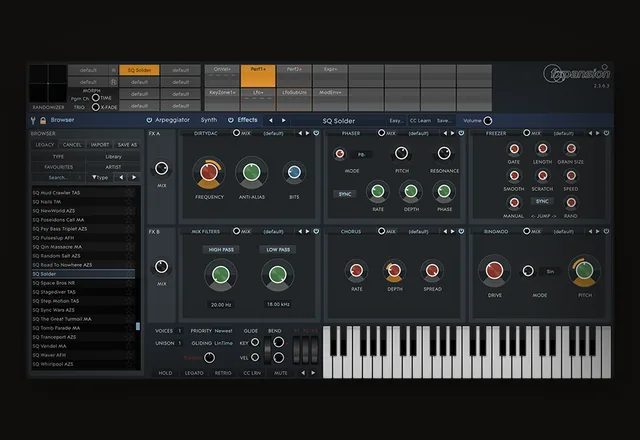Click the R icon beside default slot

(114, 82)
